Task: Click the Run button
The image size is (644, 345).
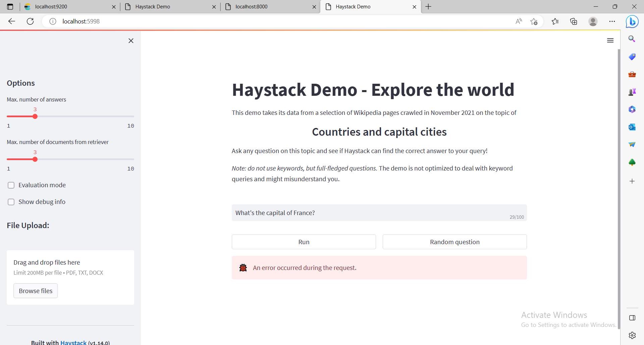Action: (x=304, y=242)
